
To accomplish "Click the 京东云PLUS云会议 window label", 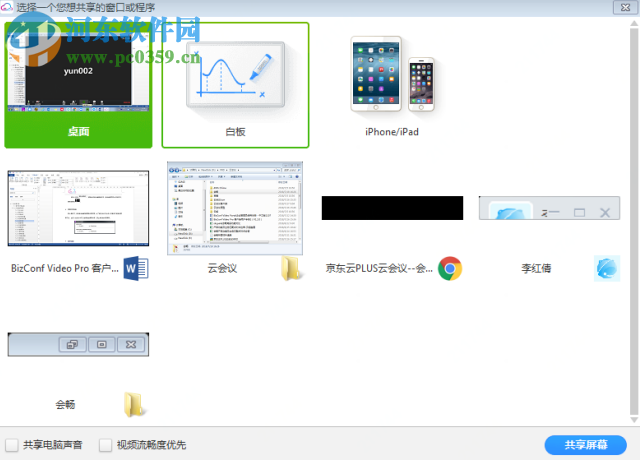I will click(x=379, y=269).
